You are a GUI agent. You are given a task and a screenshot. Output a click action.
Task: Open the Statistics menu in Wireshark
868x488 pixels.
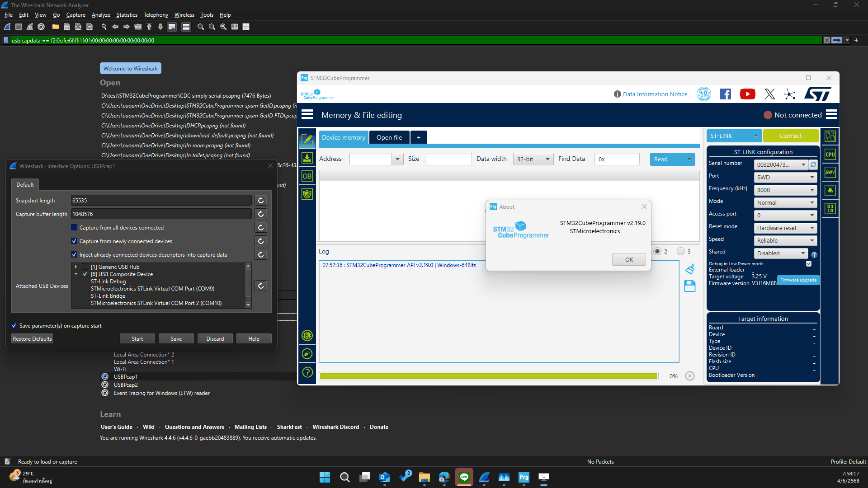pyautogui.click(x=127, y=14)
